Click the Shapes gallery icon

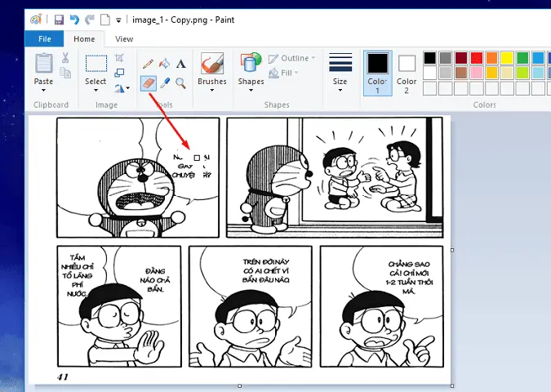[251, 63]
